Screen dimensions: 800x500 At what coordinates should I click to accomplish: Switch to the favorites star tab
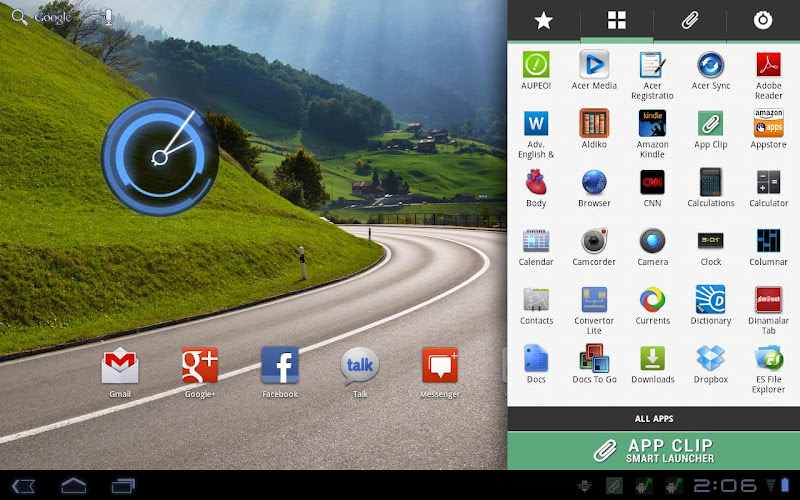click(543, 20)
